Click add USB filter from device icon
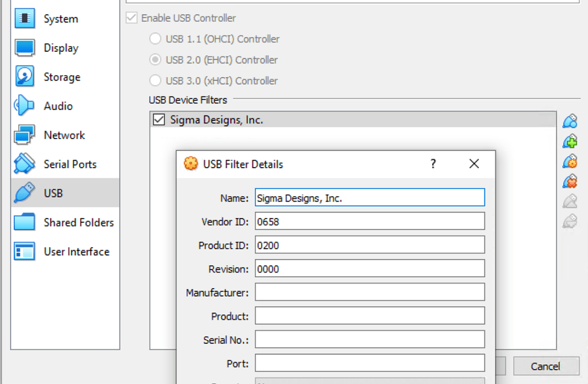Screen dimensions: 588x384 pyautogui.click(x=570, y=141)
